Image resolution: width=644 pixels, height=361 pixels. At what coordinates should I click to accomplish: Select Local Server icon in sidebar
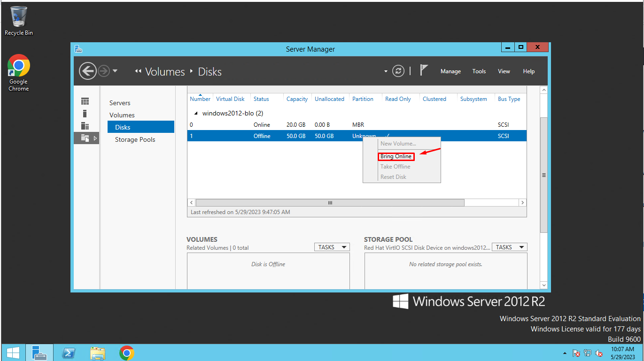(85, 114)
